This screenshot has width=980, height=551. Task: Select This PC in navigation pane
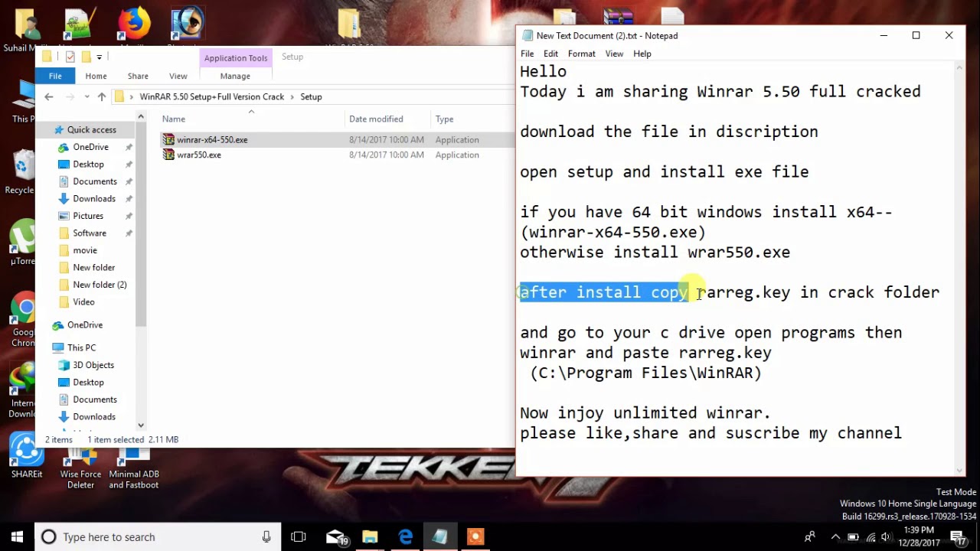81,347
